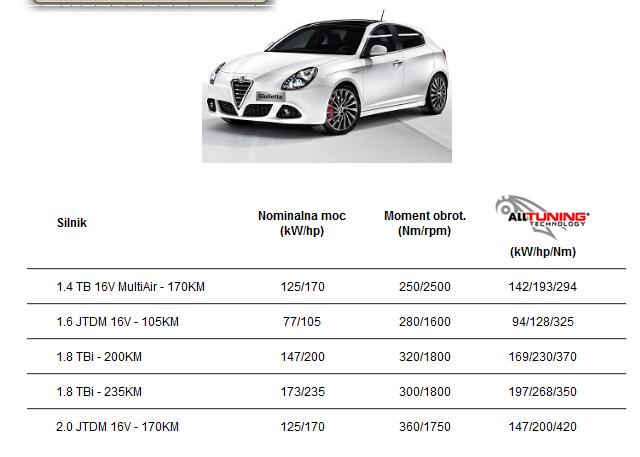640x457 pixels.
Task: Click the 173/235 power value
Action: pyautogui.click(x=302, y=392)
